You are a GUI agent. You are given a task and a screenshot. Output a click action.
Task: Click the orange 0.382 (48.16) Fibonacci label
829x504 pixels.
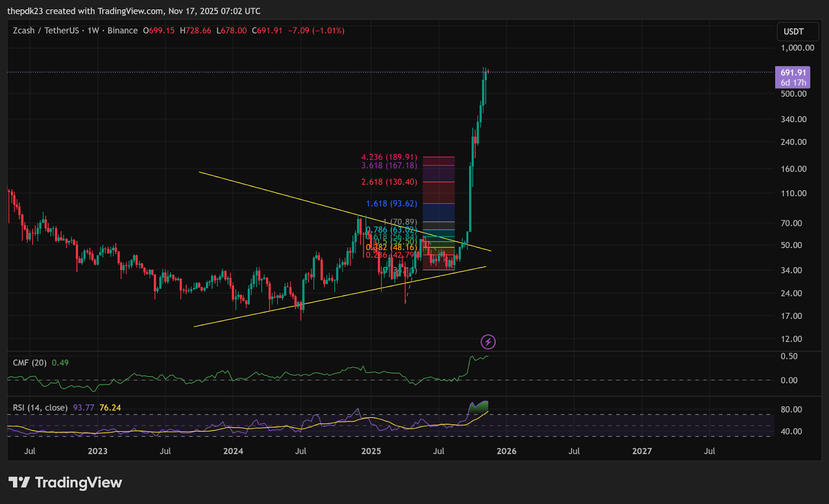coord(391,248)
